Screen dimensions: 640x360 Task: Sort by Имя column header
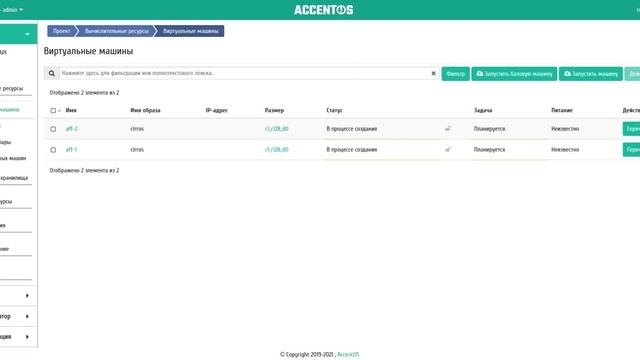click(x=71, y=110)
